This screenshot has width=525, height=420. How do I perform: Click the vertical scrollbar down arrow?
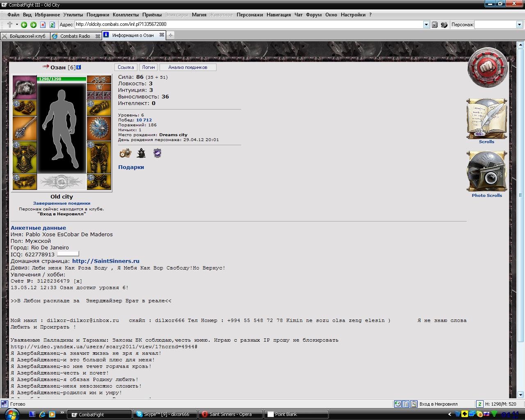[520, 395]
